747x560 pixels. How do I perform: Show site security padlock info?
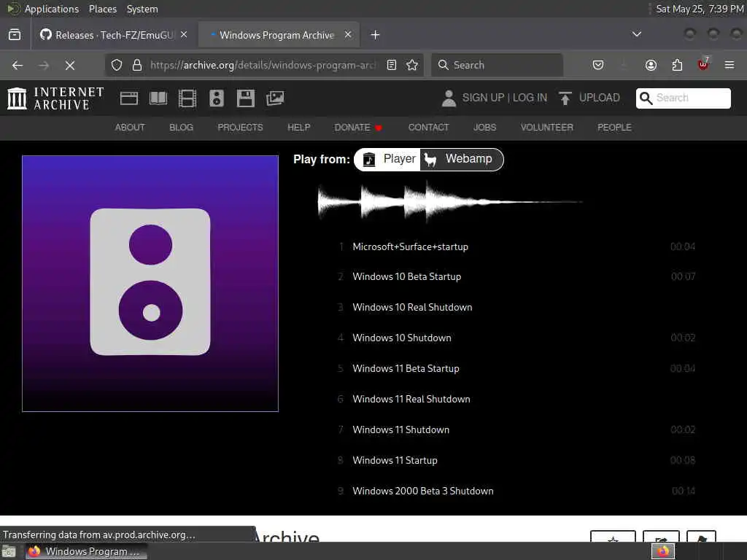click(x=137, y=65)
